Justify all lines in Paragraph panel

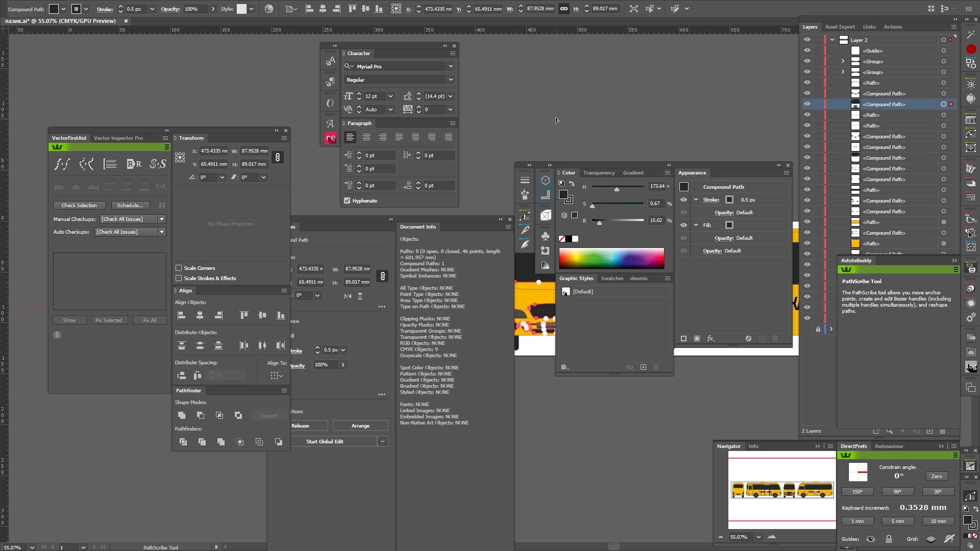pyautogui.click(x=448, y=137)
